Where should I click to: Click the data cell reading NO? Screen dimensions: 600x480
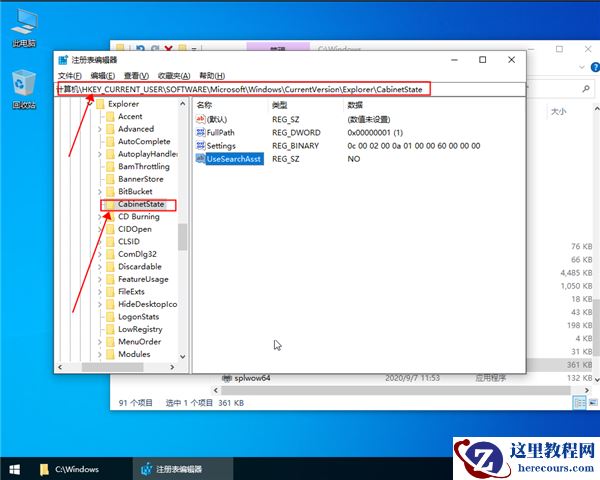tap(354, 159)
